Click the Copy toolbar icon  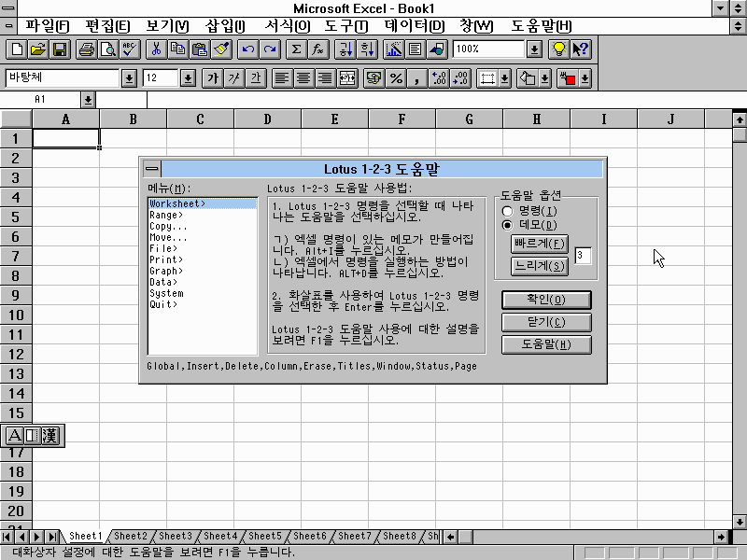tap(177, 49)
